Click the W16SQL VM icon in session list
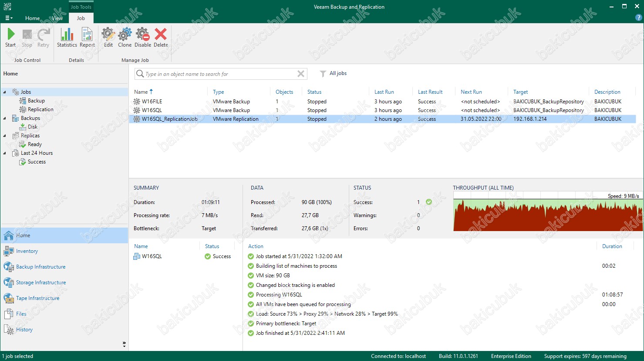 [137, 256]
